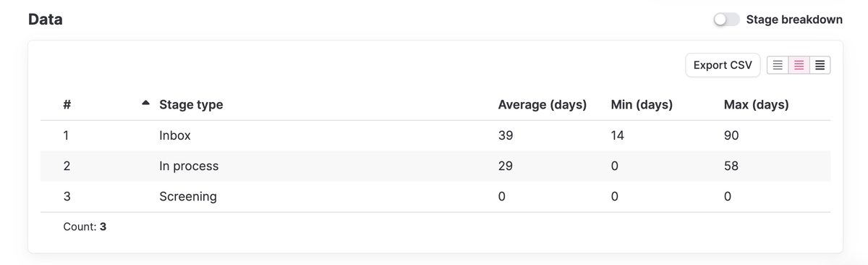Viewport: 868px width, 265px height.
Task: Sort by the # column header
Action: [67, 105]
